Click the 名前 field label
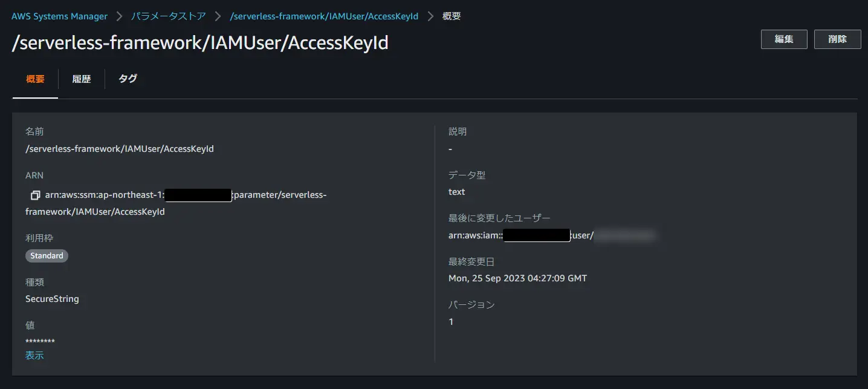Screen dimensions: 868x389 point(34,131)
